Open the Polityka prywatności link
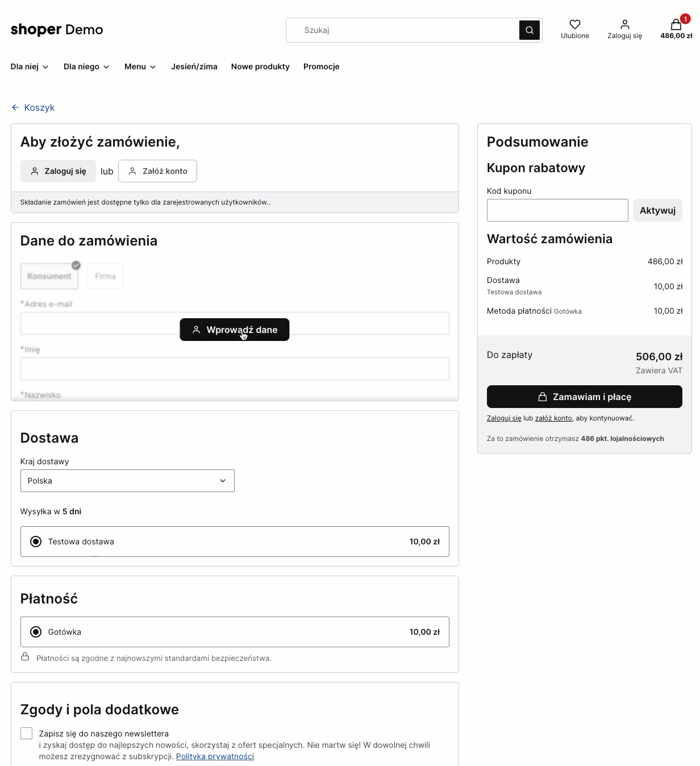700x766 pixels. pyautogui.click(x=215, y=756)
